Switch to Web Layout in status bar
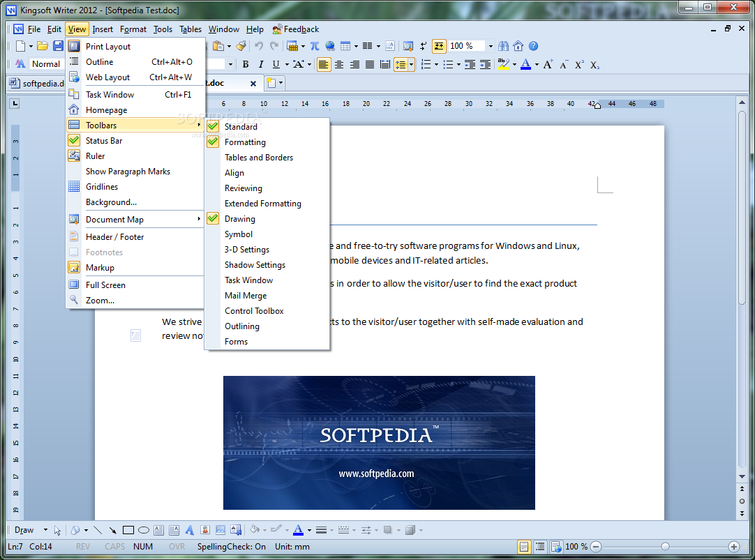Screen dimensions: 755x560 556,547
